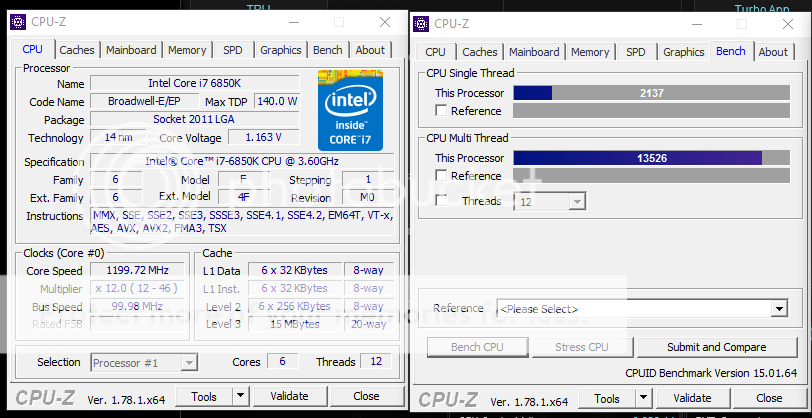Image resolution: width=812 pixels, height=418 pixels.
Task: Click the Validate button in left window
Action: (289, 396)
